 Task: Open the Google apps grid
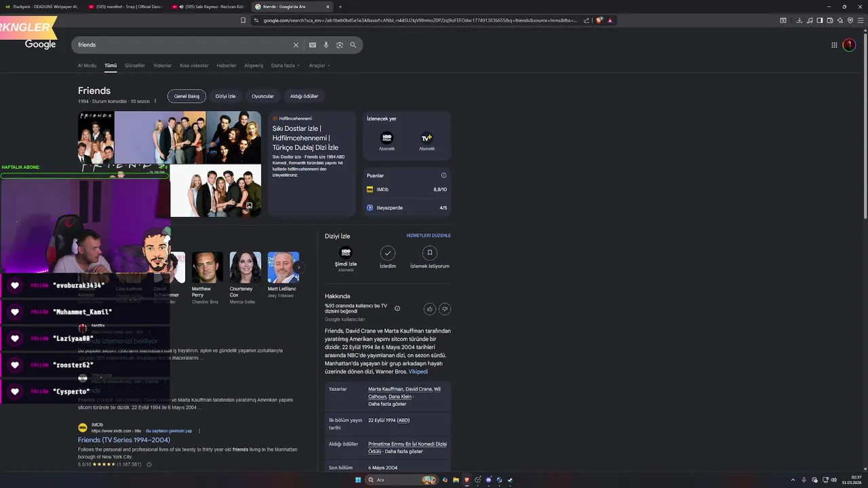coord(834,45)
